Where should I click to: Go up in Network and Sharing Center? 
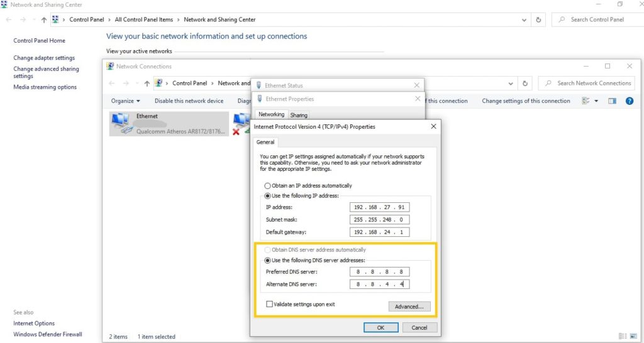(x=44, y=19)
